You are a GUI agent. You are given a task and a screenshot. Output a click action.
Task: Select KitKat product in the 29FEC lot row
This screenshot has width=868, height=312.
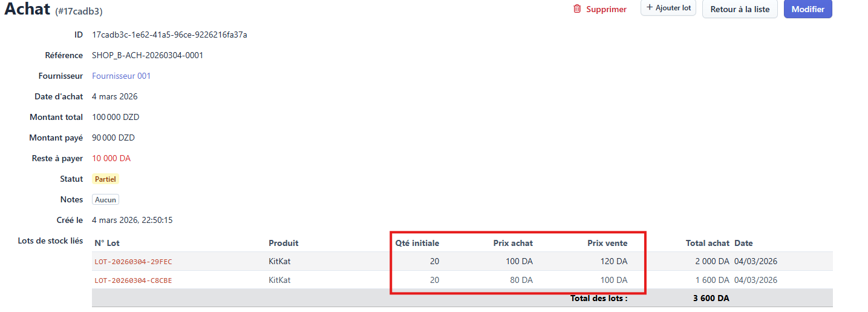coord(279,262)
